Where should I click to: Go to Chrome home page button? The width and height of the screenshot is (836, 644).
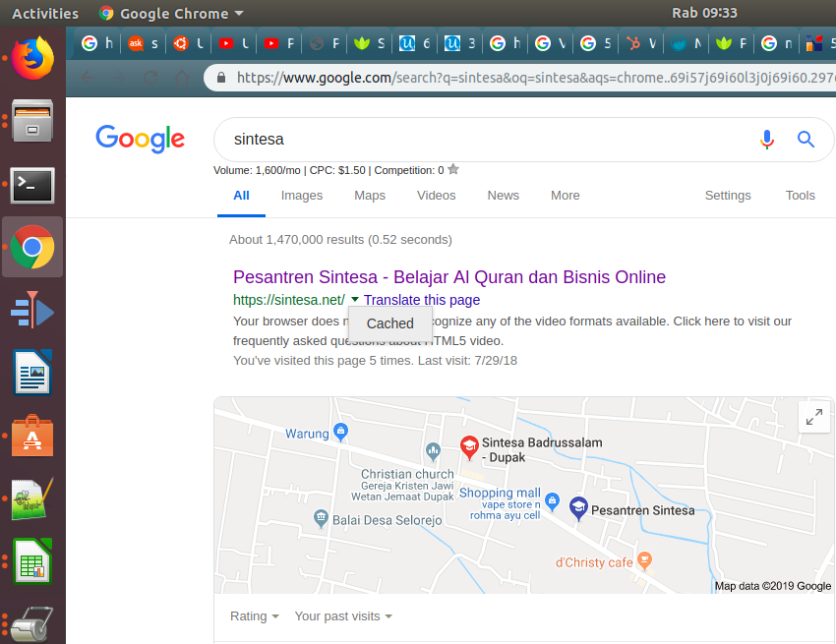pyautogui.click(x=182, y=78)
